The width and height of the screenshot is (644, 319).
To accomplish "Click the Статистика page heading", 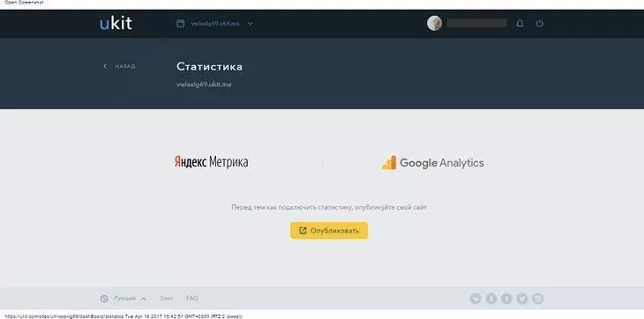I will coord(209,66).
